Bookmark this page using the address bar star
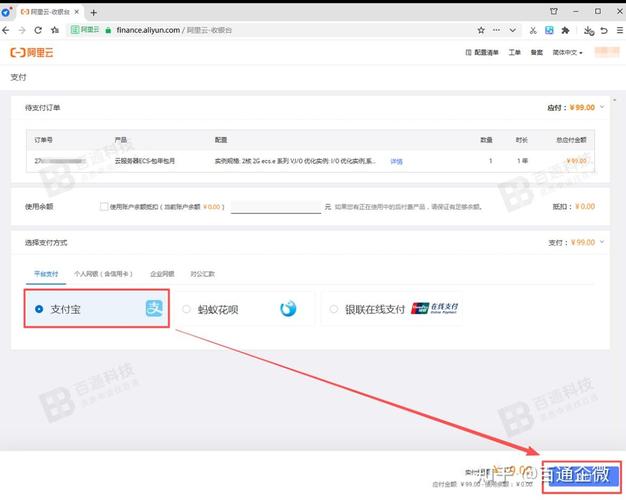 click(481, 30)
